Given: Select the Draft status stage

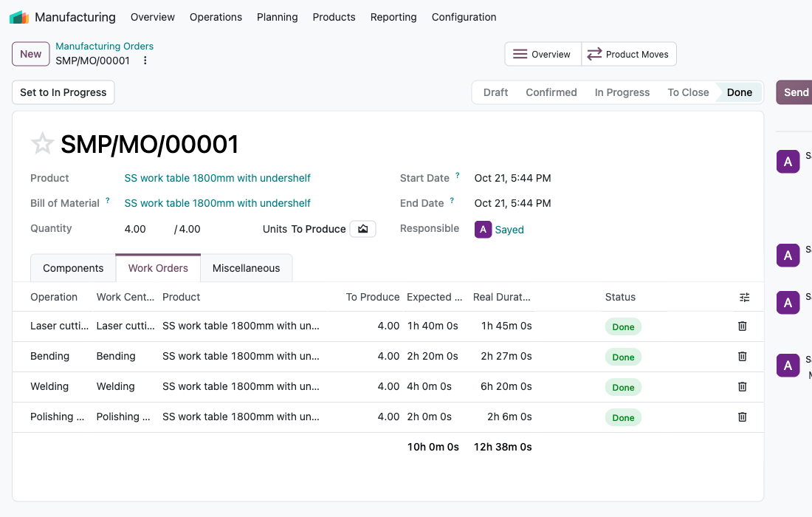Looking at the screenshot, I should click(495, 93).
